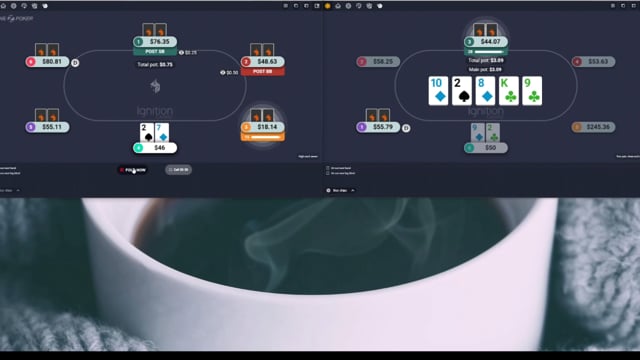
Task: Click 2 of spades hole card, left table
Action: pos(147,133)
